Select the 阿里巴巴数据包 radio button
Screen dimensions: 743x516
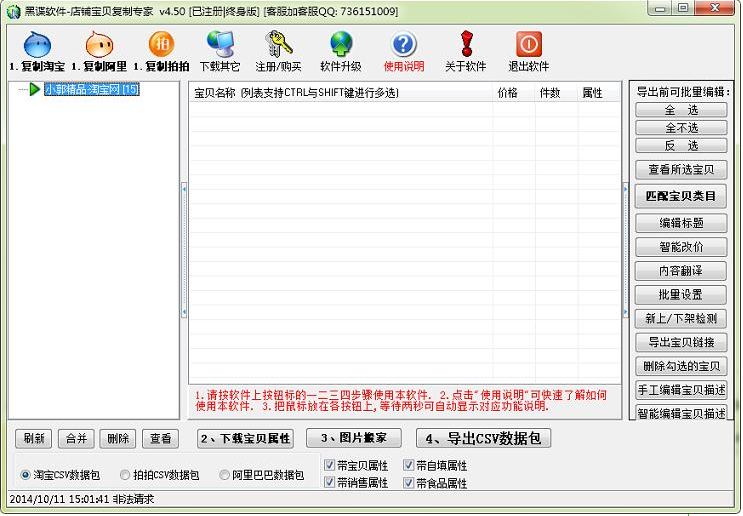(224, 475)
